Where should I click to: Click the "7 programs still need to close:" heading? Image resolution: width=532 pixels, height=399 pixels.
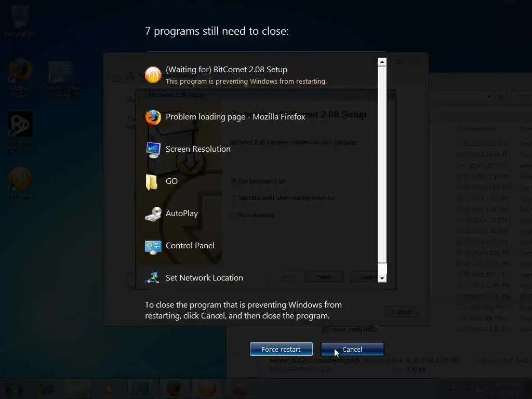pyautogui.click(x=217, y=31)
